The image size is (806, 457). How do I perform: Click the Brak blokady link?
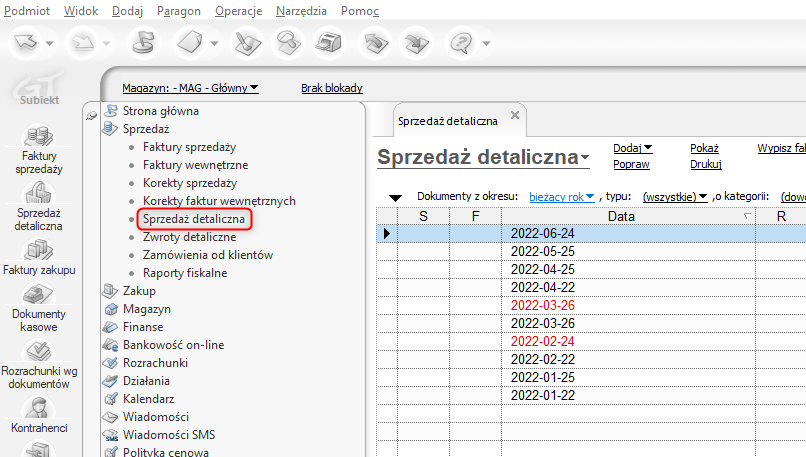332,88
